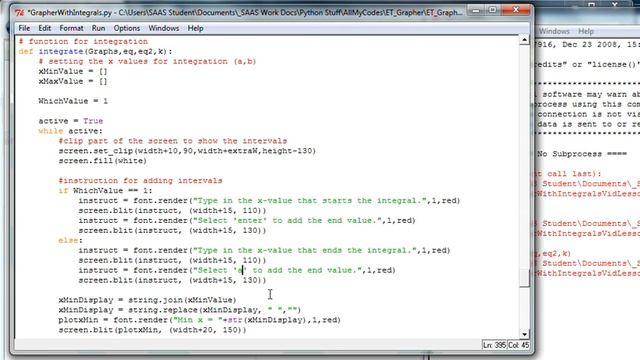This screenshot has width=640, height=360.
Task: Click the comment '#clip part of the screen to show the intervals'
Action: coord(173,141)
